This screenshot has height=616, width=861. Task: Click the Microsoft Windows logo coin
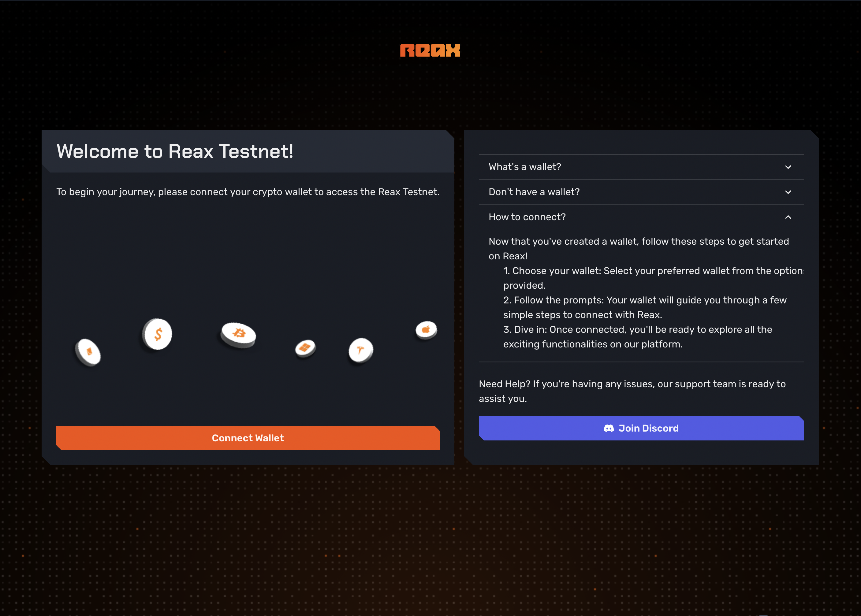pyautogui.click(x=305, y=348)
